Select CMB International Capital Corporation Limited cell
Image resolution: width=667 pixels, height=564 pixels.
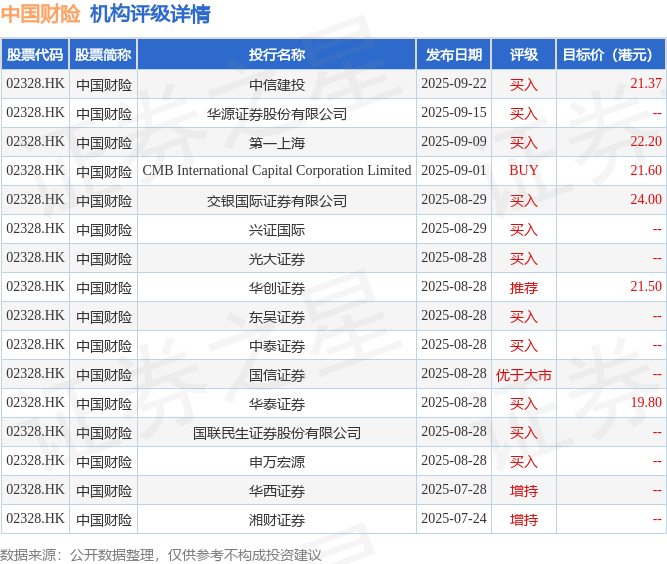pos(277,171)
